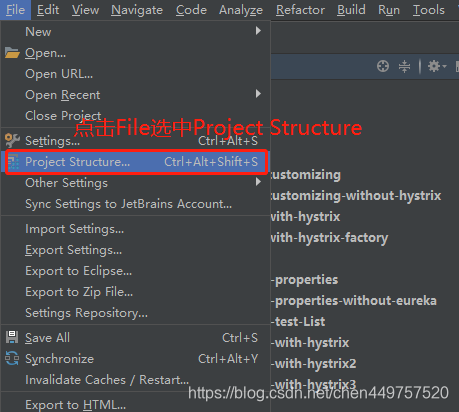Click the Settings wrench icon
Viewport: 459px width, 412px height.
pyautogui.click(x=12, y=140)
